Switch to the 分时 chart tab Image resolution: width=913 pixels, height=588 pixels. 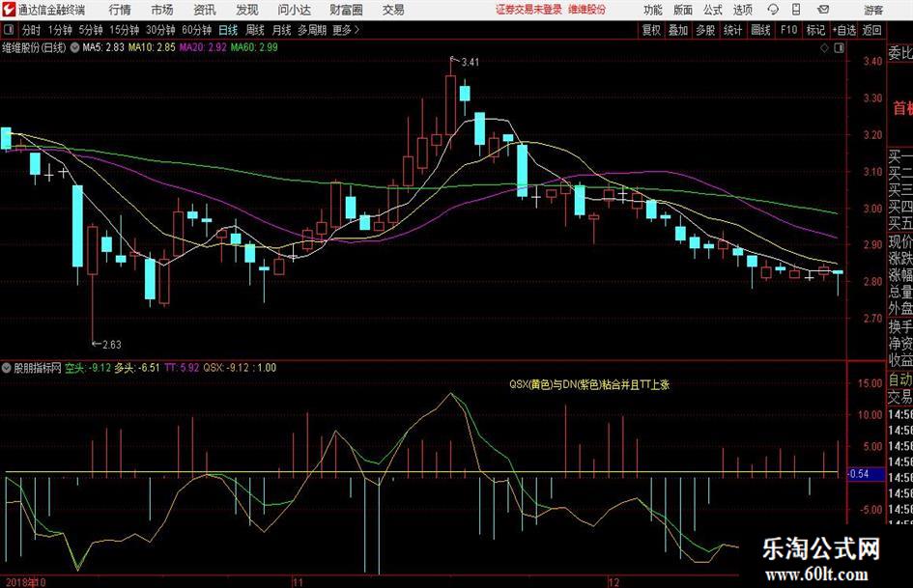coord(32,30)
